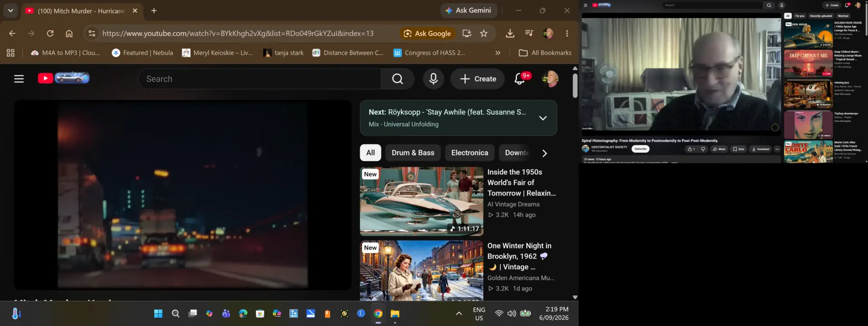Open the tab search chevron in Chrome
868x326 pixels.
pyautogui.click(x=10, y=10)
